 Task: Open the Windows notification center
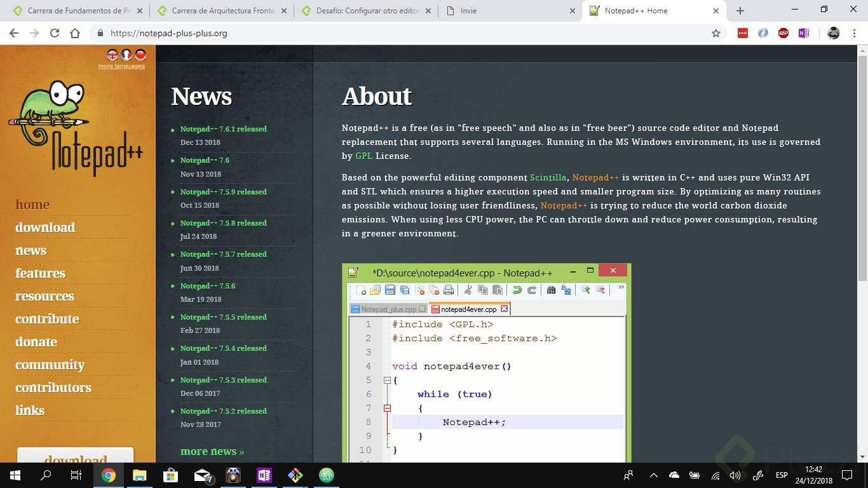pyautogui.click(x=847, y=475)
